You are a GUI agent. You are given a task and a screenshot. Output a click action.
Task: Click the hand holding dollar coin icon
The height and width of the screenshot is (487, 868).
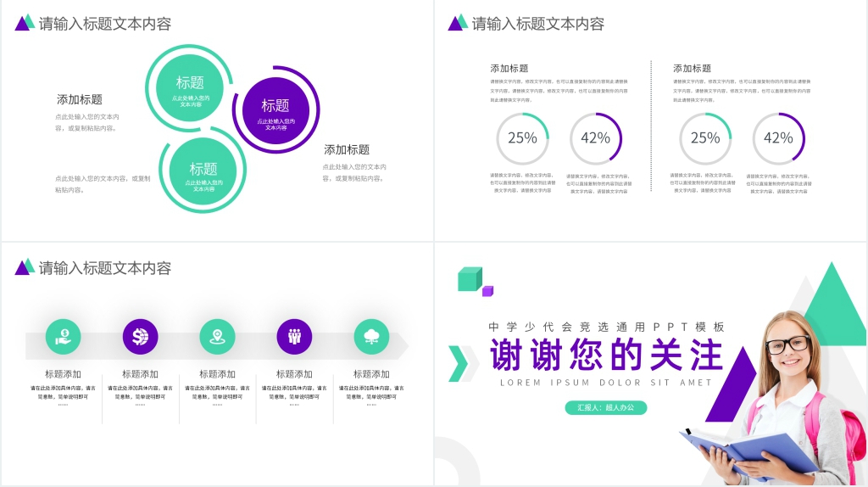click(x=63, y=336)
